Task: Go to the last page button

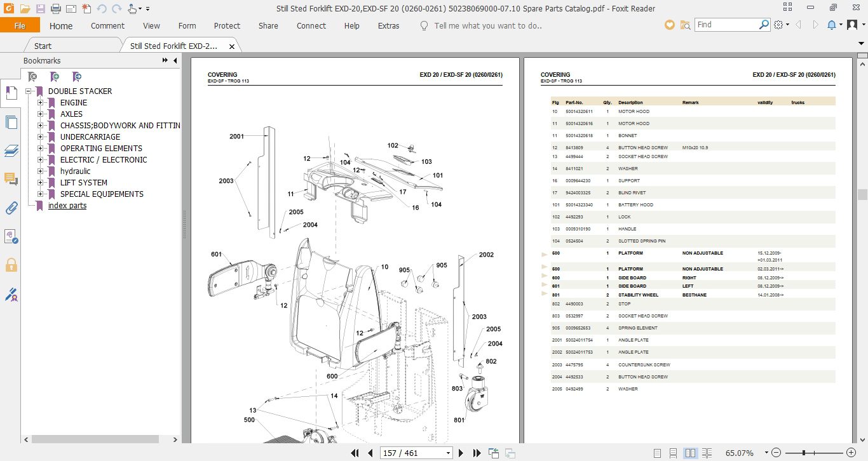Action: (477, 453)
